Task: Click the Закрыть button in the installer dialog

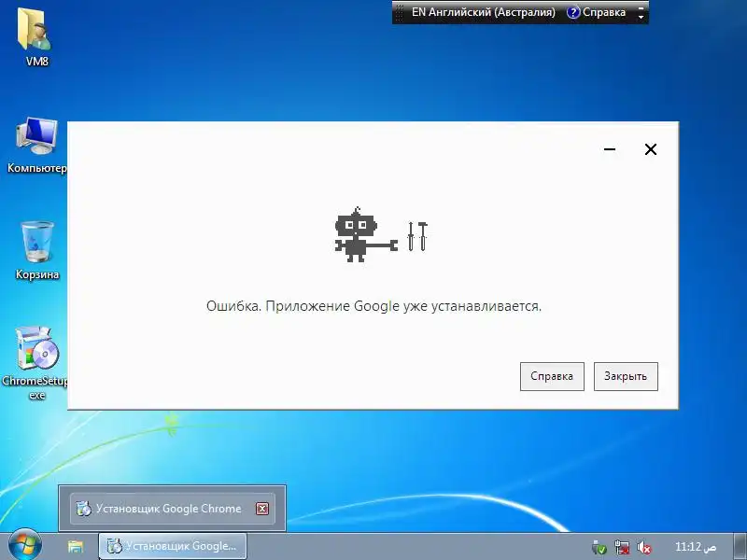Action: pos(626,376)
